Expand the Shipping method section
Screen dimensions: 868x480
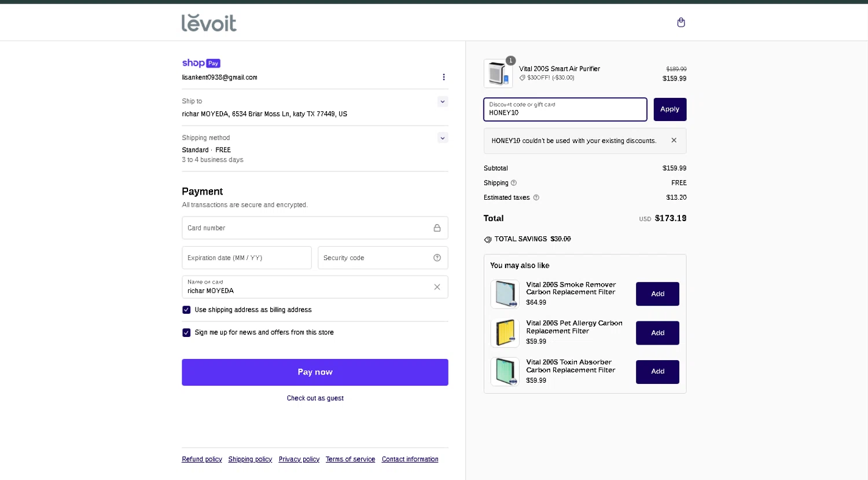tap(443, 138)
